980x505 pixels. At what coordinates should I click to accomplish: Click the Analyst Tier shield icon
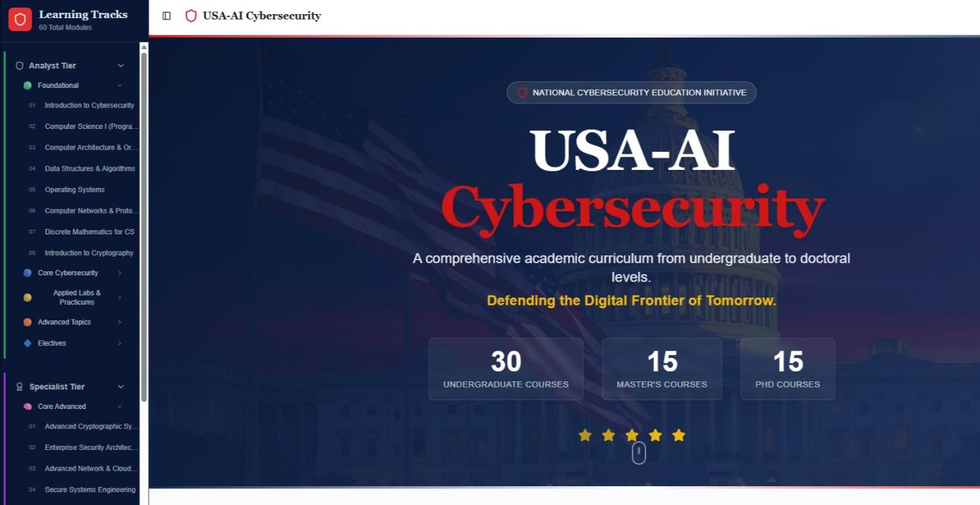click(x=19, y=65)
